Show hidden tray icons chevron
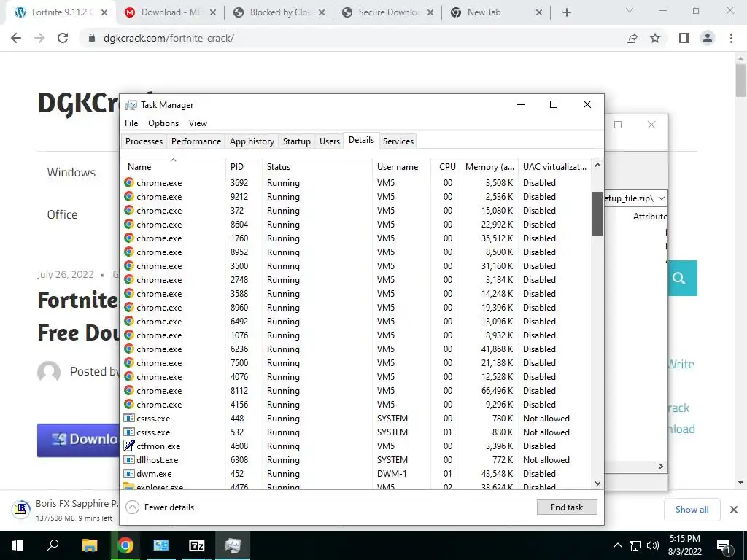The image size is (747, 560). click(617, 545)
